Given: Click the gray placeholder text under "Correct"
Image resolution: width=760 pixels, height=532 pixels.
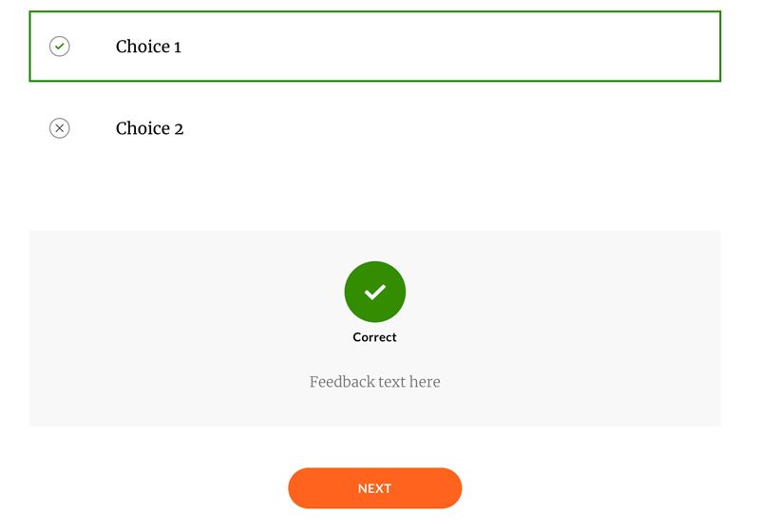Looking at the screenshot, I should (374, 382).
